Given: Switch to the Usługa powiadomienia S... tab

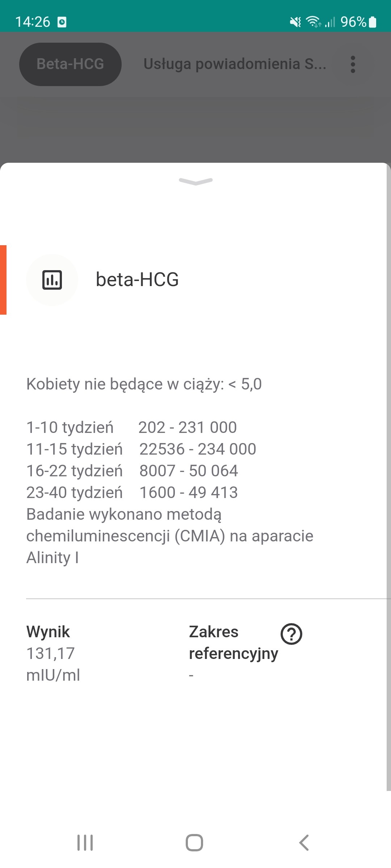Looking at the screenshot, I should point(235,64).
